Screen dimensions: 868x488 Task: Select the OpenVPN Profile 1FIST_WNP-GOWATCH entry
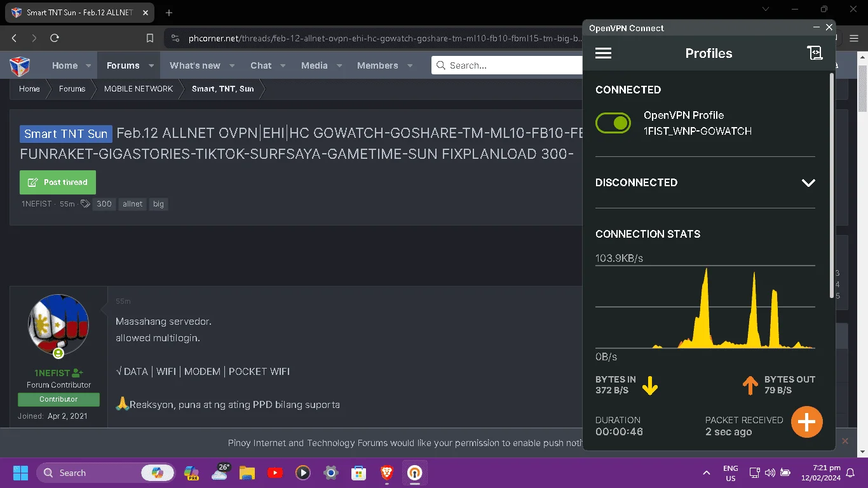[x=697, y=123]
